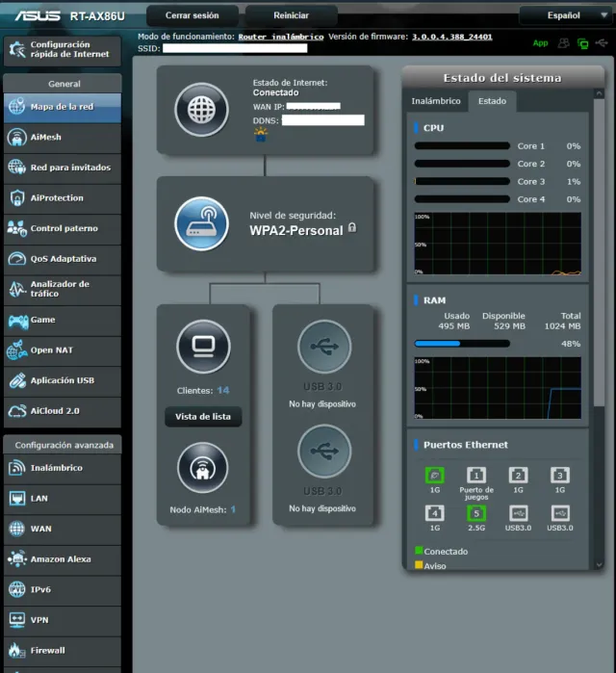Screen dimensions: 616x673
Task: Open the Español language dropdown
Action: [565, 15]
